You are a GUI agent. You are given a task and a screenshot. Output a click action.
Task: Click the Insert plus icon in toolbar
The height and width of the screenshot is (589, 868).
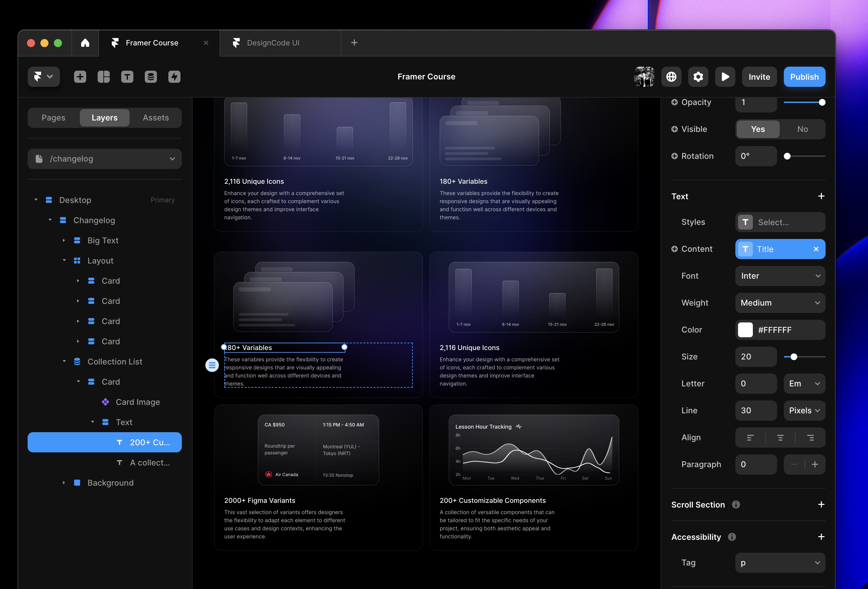80,76
